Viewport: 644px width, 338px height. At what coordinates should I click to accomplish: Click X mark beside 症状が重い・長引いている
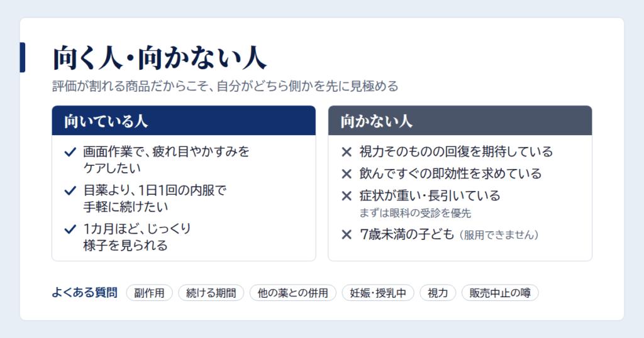point(347,196)
